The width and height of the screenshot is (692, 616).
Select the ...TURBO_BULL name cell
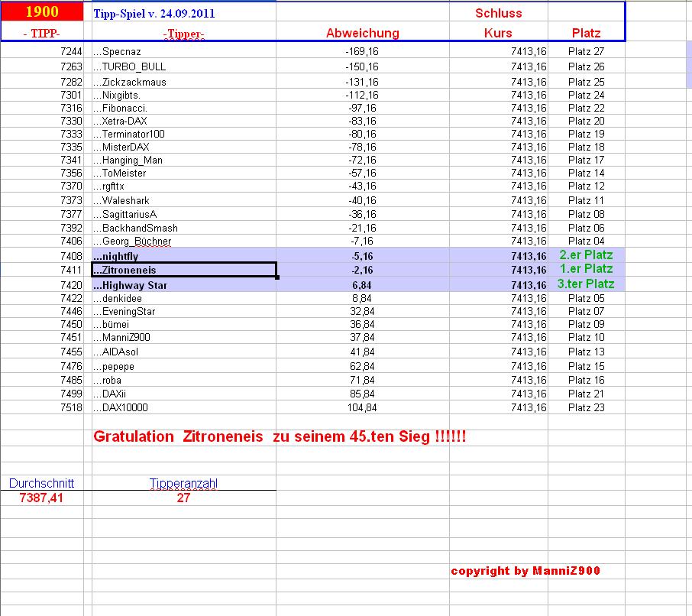[x=183, y=66]
